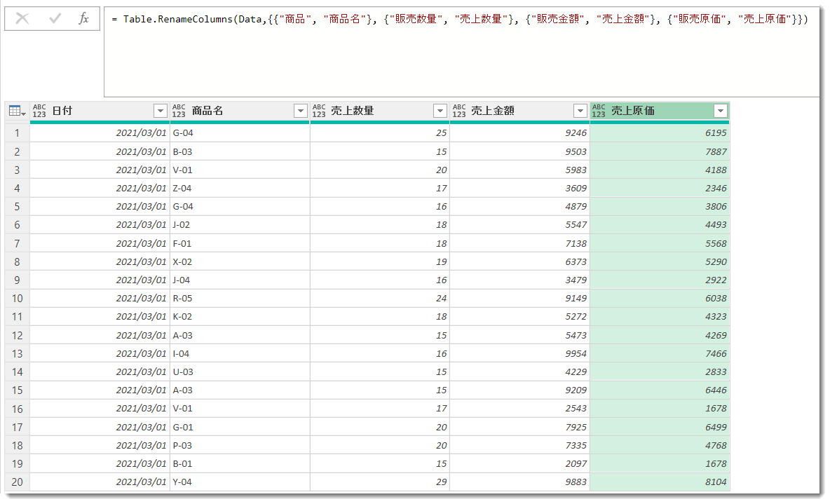Image resolution: width=830 pixels, height=504 pixels.
Task: Click cell J-02 in row 6
Action: [239, 224]
